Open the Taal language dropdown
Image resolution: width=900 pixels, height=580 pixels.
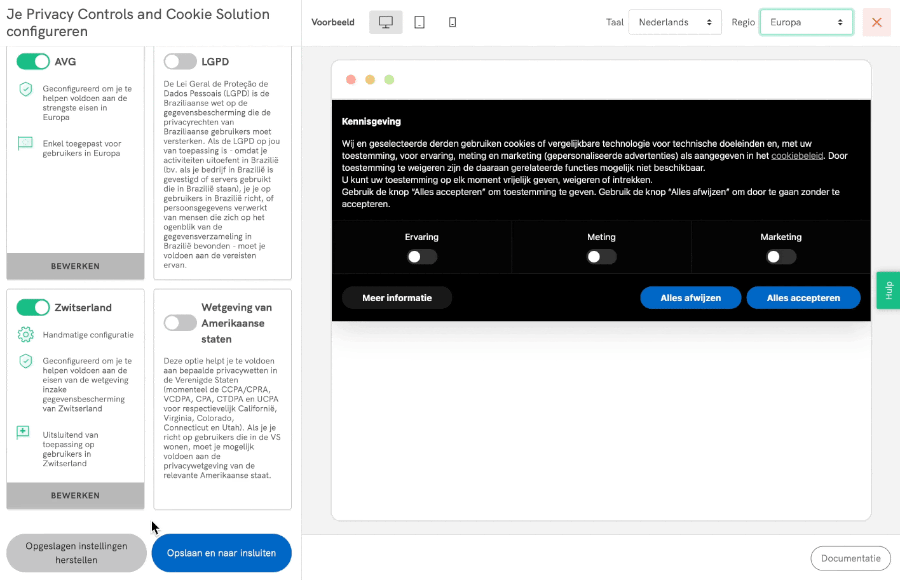675,22
